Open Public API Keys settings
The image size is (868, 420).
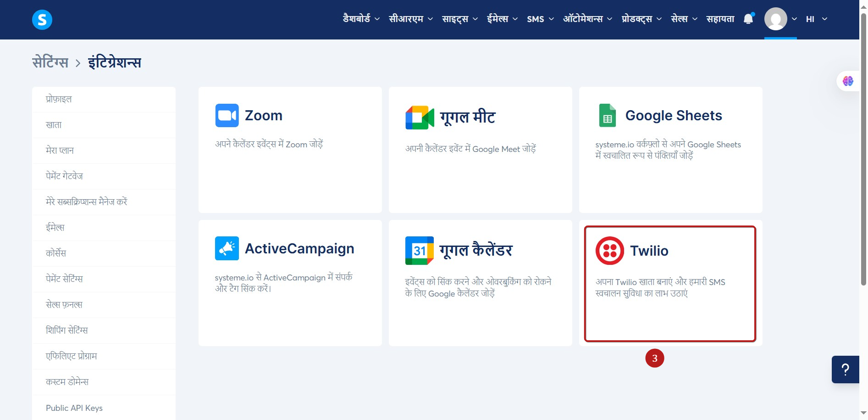(x=104, y=408)
